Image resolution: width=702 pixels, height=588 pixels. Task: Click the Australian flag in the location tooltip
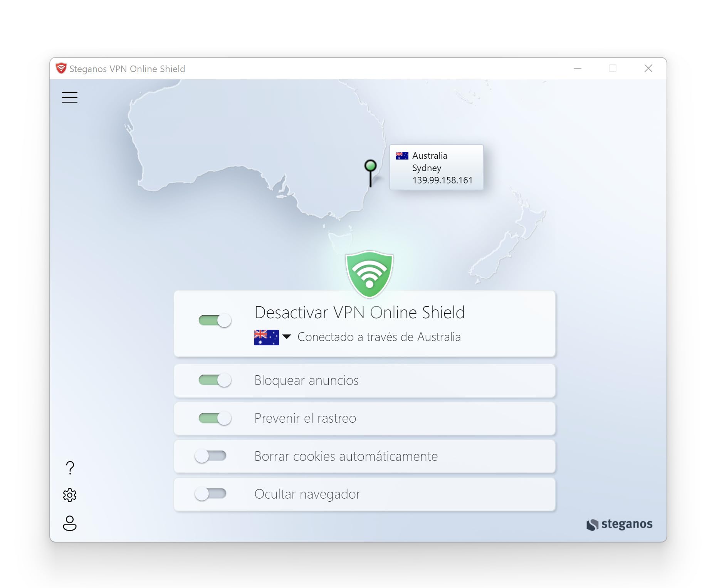402,156
